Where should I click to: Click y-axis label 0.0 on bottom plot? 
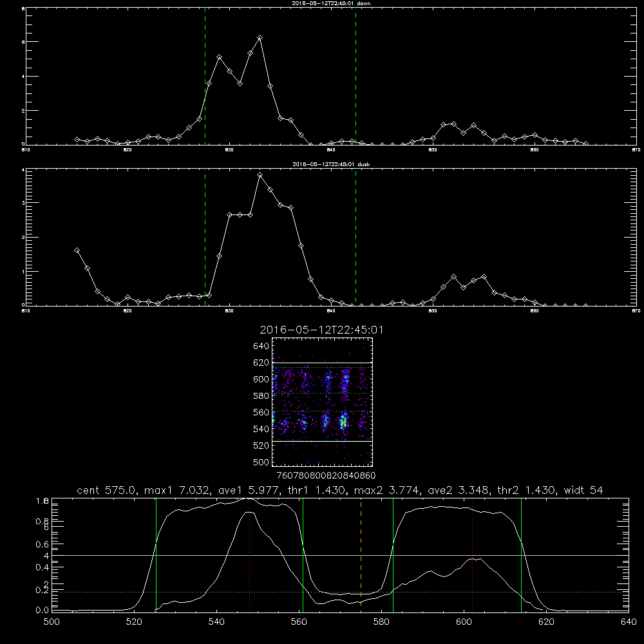[x=43, y=610]
